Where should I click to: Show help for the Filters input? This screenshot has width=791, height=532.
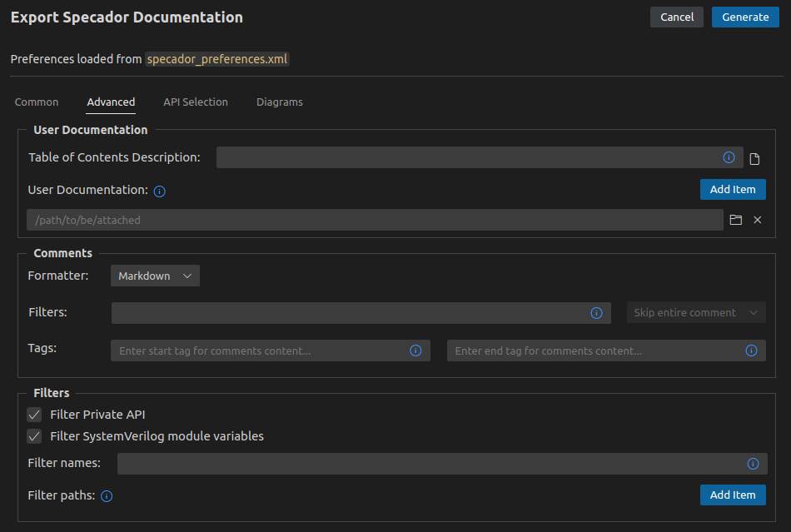tap(596, 312)
